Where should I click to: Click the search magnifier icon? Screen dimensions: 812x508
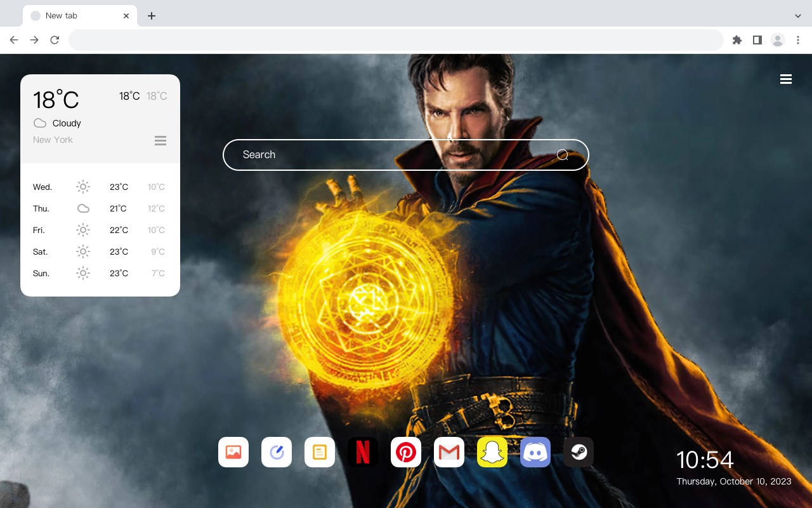[563, 155]
